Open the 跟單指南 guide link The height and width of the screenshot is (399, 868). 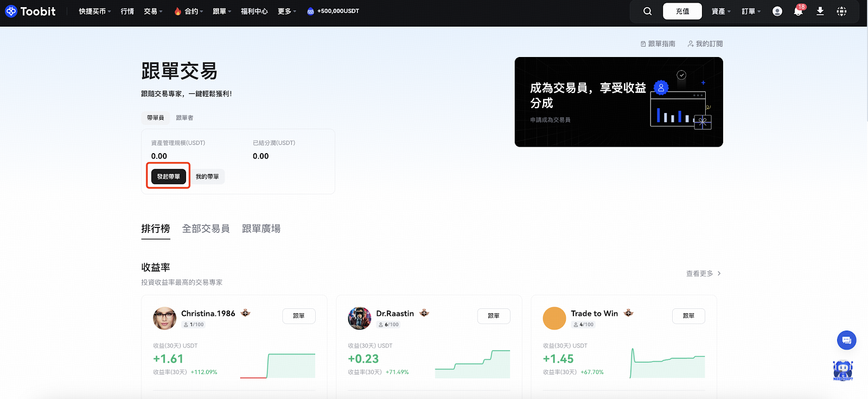(x=658, y=44)
